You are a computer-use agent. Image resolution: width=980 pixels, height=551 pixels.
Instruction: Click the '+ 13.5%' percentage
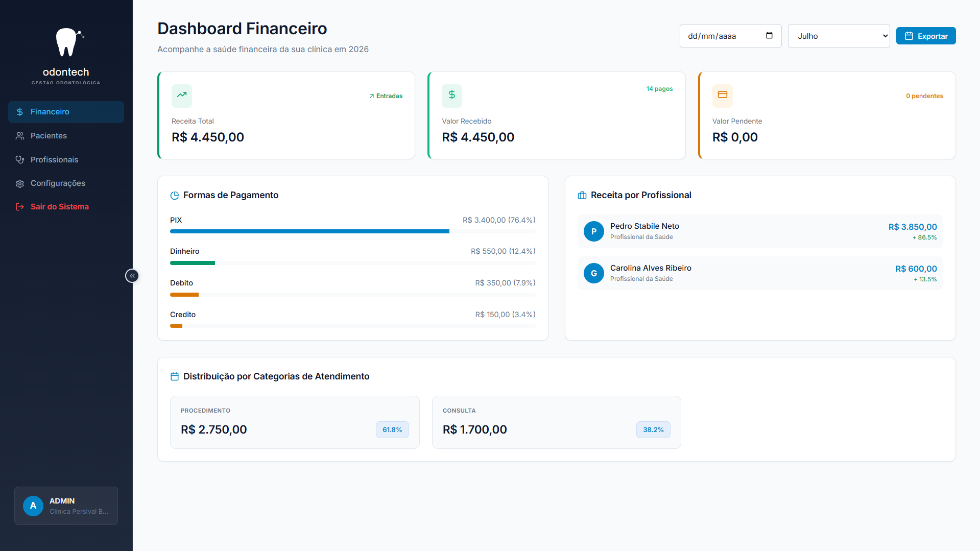925,279
